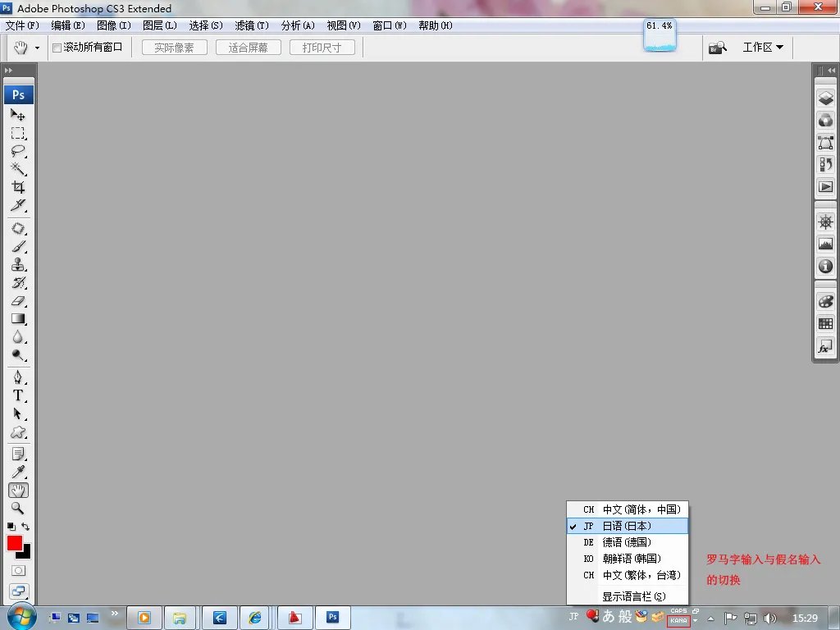Image resolution: width=840 pixels, height=630 pixels.
Task: Select the Zoom tool
Action: point(18,509)
